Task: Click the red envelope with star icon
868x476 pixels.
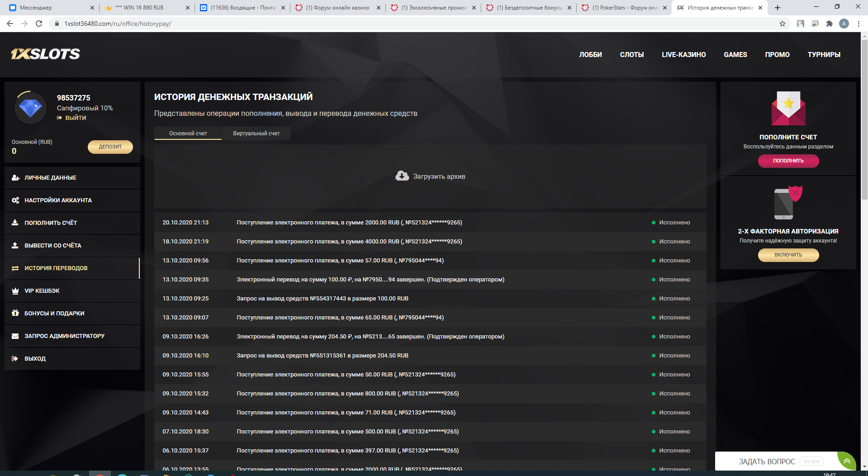Action: pyautogui.click(x=788, y=108)
